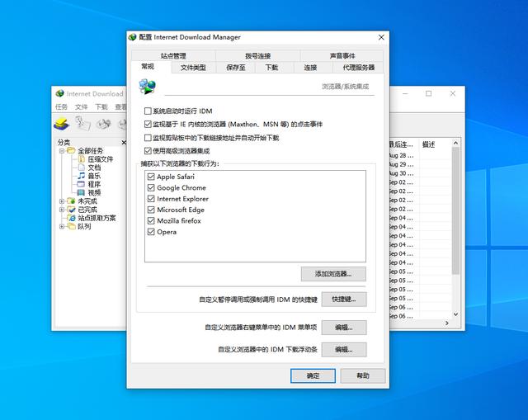Click the 添加浏览器... button

pos(333,274)
